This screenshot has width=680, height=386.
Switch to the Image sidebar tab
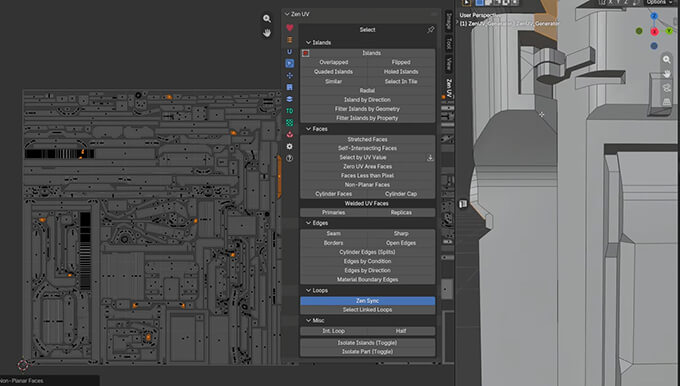pos(449,21)
